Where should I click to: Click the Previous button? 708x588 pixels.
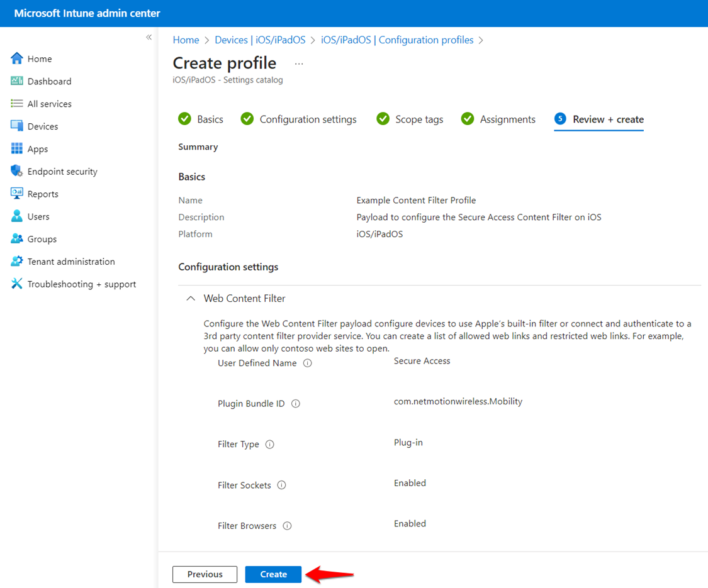[205, 574]
